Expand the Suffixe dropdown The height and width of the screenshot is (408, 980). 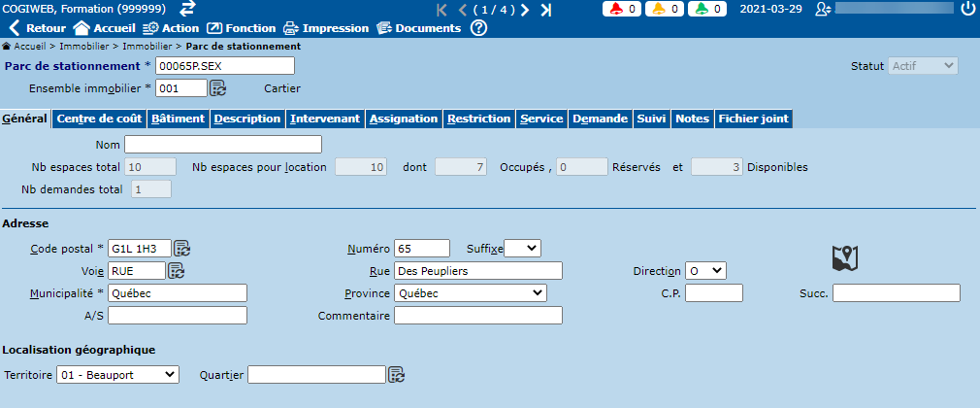point(522,248)
